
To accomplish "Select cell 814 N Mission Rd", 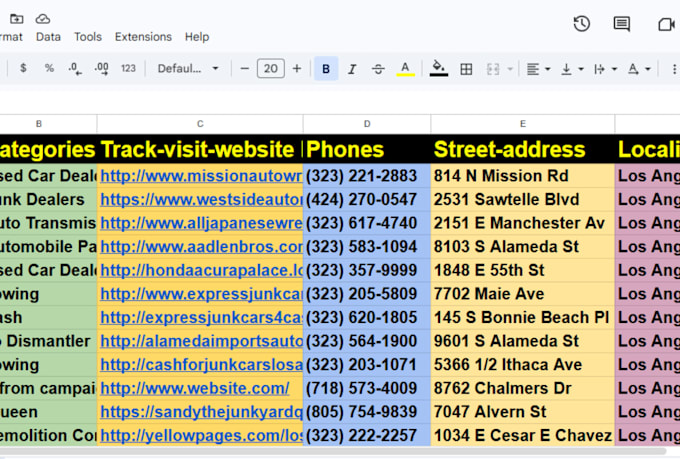I will tap(523, 176).
